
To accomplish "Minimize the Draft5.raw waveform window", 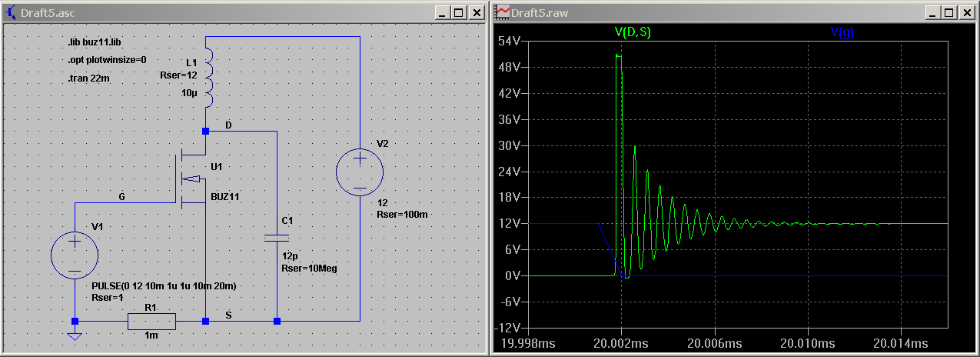I will click(933, 12).
